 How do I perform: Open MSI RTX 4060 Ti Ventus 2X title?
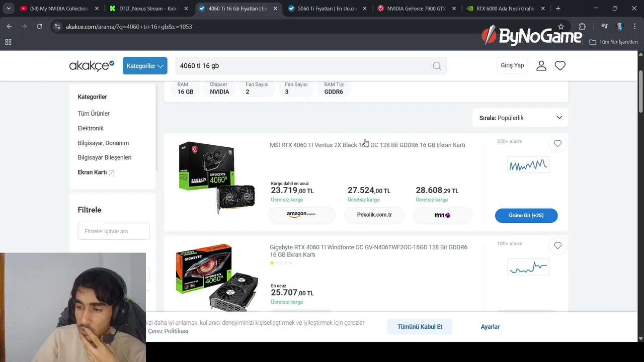367,145
